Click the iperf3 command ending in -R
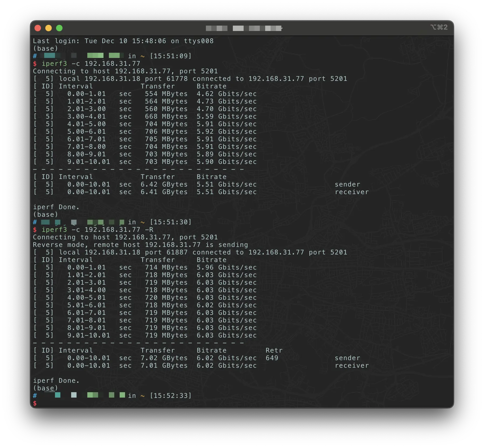This screenshot has height=448, width=484. pyautogui.click(x=97, y=230)
